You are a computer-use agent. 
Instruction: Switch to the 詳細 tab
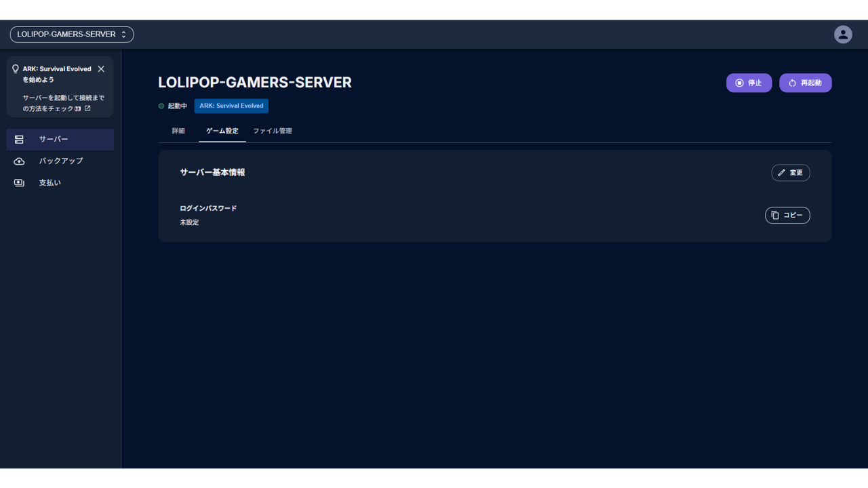(178, 131)
